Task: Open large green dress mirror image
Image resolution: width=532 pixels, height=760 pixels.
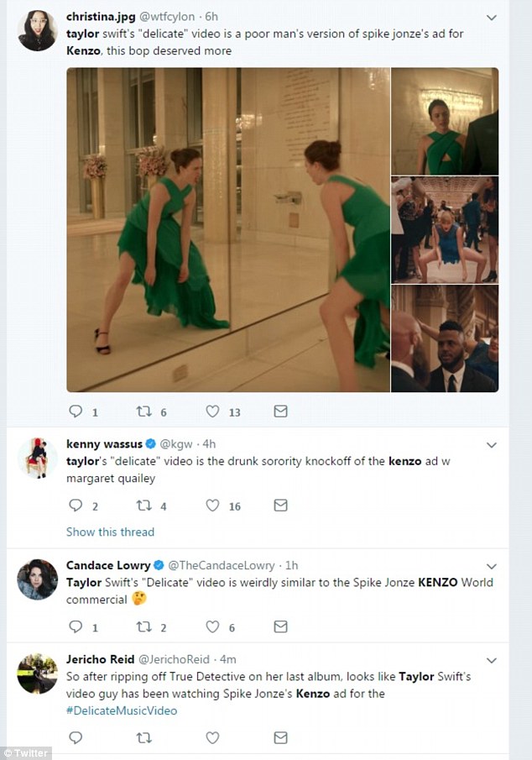Action: point(228,230)
